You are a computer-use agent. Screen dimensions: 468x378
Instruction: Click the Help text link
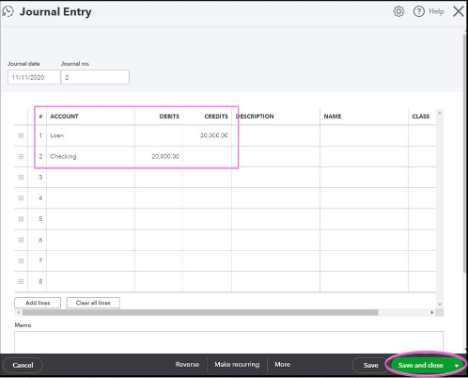[x=436, y=11]
